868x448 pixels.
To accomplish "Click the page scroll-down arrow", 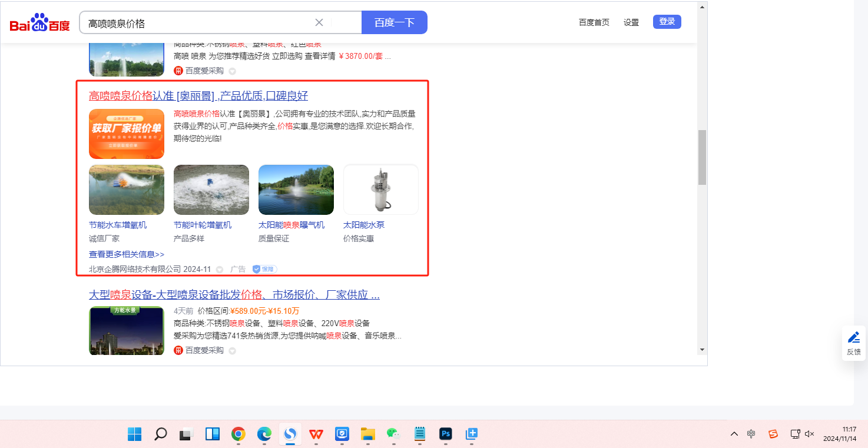I will point(702,350).
